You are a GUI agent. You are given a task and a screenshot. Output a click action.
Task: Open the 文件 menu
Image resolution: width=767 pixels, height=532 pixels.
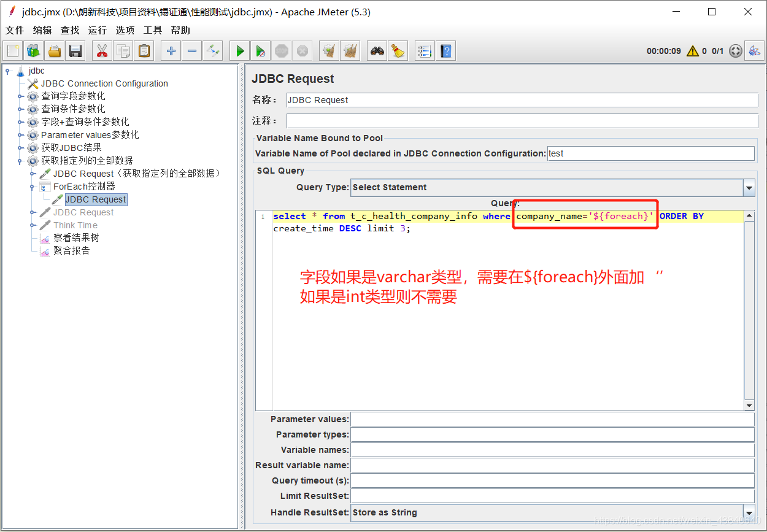[x=15, y=30]
